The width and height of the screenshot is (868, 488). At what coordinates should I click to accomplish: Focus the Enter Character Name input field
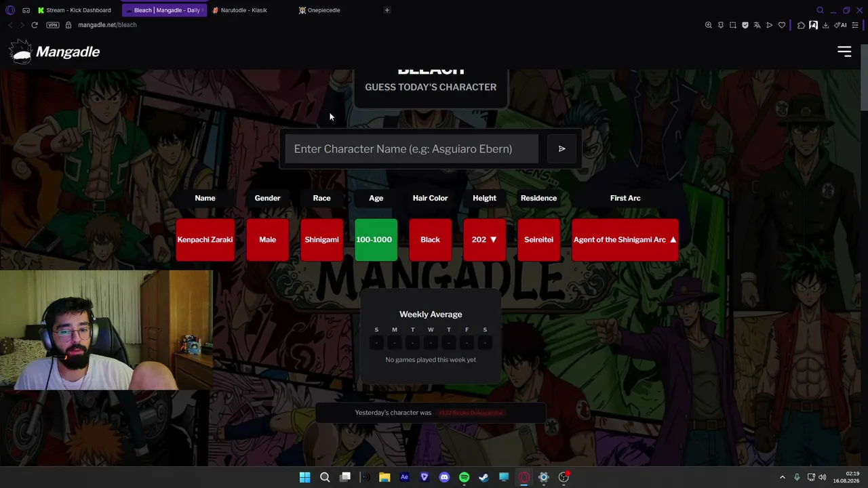tap(412, 148)
